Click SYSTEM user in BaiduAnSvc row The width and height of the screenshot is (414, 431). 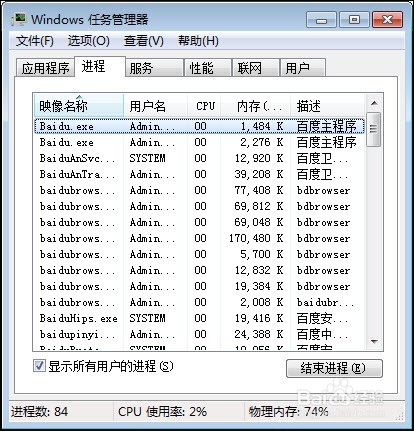coord(147,158)
